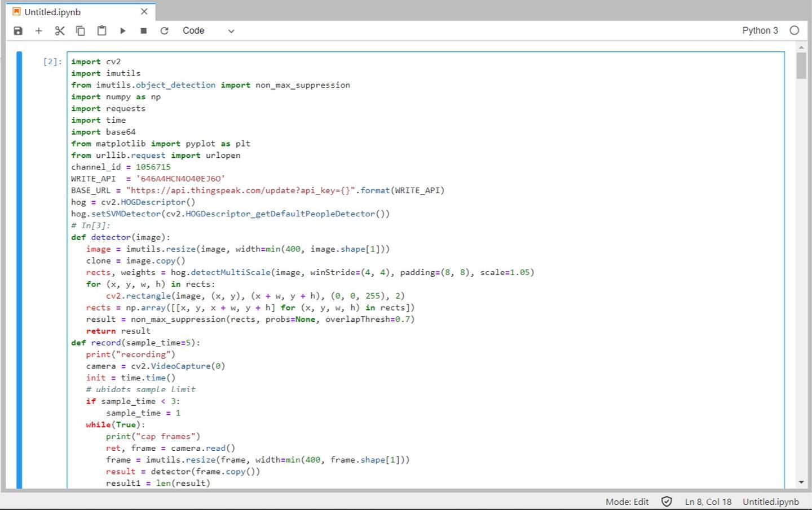812x510 pixels.
Task: Click print("recording") line
Action: (x=130, y=354)
